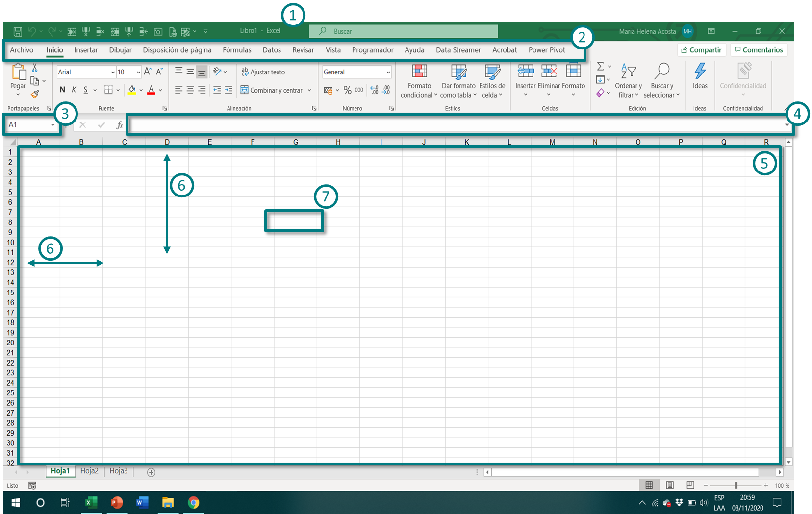
Task: Open Formato condicional menu
Action: pyautogui.click(x=419, y=81)
